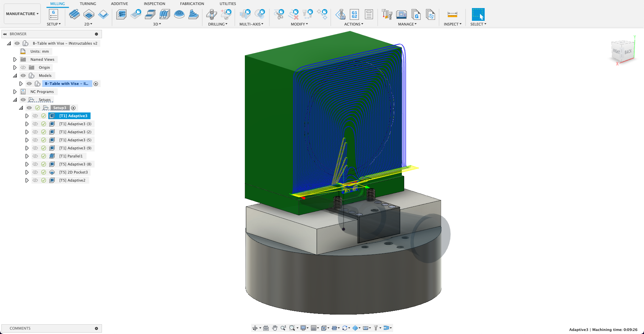Click the Machine Library icon

(x=401, y=14)
